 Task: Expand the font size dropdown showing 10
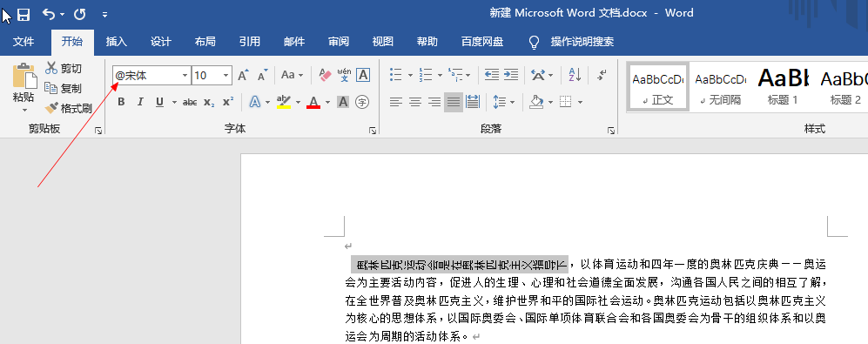pyautogui.click(x=225, y=76)
